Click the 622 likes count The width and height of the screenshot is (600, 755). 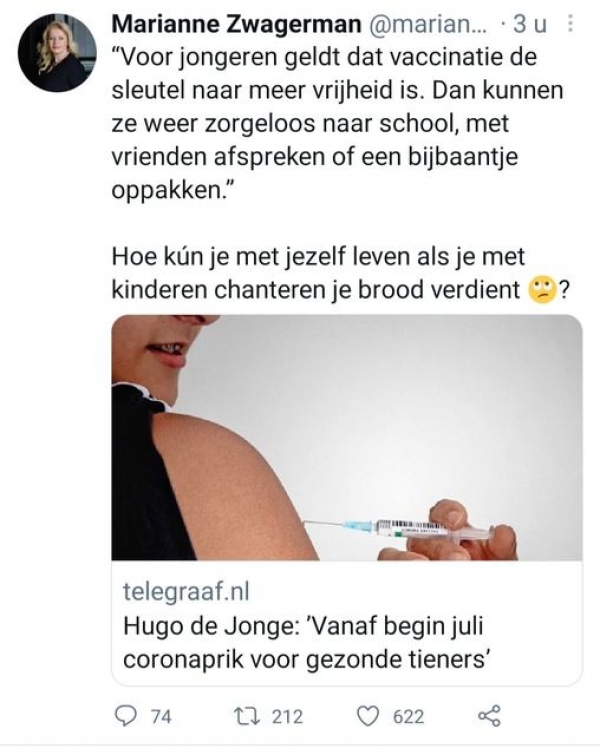408,717
